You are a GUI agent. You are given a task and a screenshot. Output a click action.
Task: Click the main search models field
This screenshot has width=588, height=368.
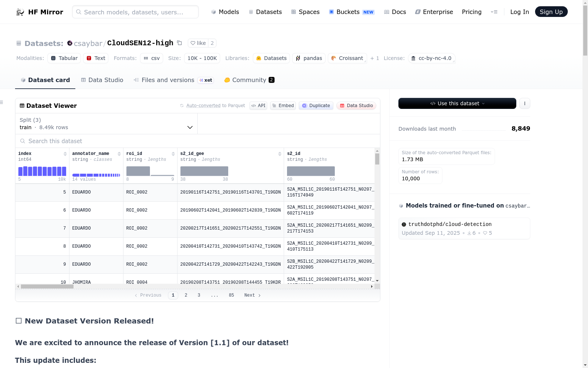tap(135, 12)
